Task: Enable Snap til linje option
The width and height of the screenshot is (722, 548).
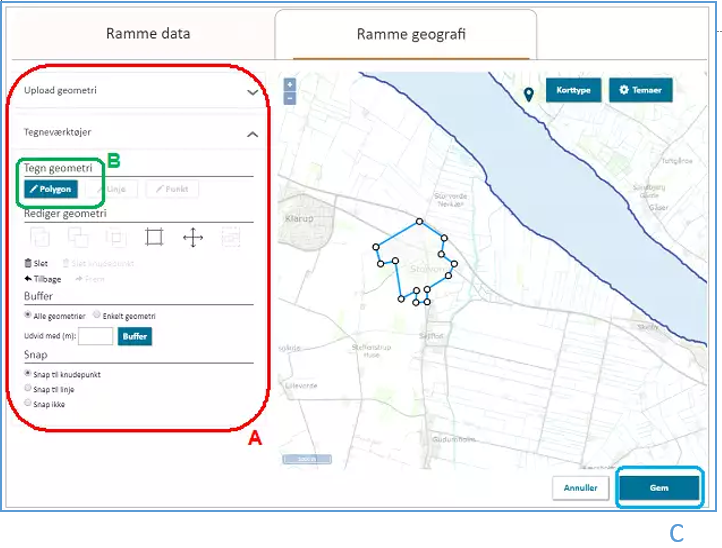Action: pyautogui.click(x=28, y=389)
